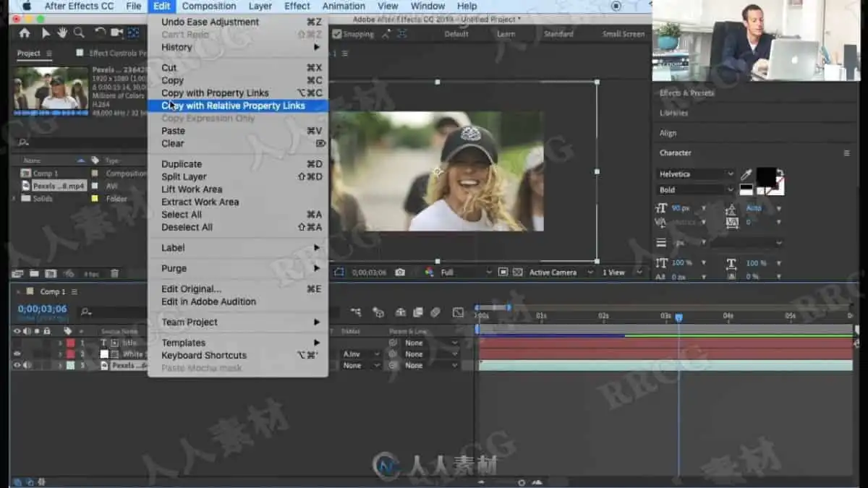The height and width of the screenshot is (488, 868).
Task: Click the composition mini-flowchart icon in timeline
Action: 356,312
